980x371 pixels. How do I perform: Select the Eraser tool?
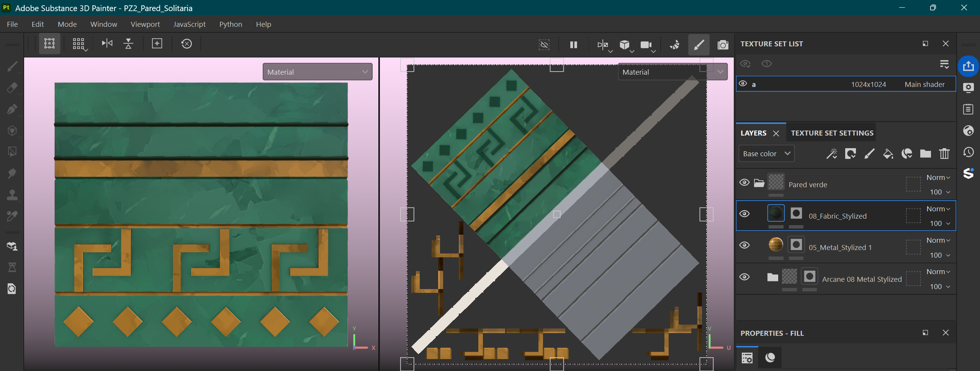(x=12, y=88)
